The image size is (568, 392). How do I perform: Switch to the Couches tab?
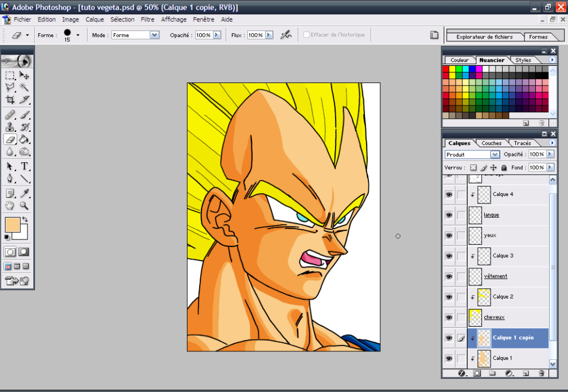(491, 143)
